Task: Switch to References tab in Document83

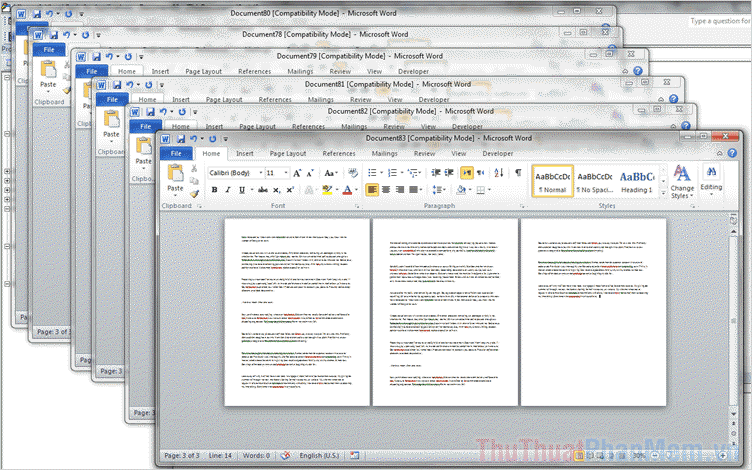Action: 339,153
